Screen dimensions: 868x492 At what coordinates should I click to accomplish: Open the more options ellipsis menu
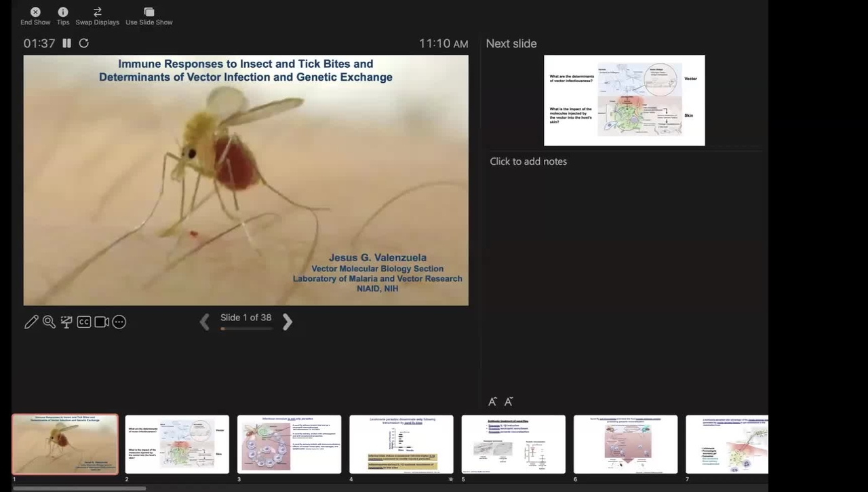(x=119, y=322)
